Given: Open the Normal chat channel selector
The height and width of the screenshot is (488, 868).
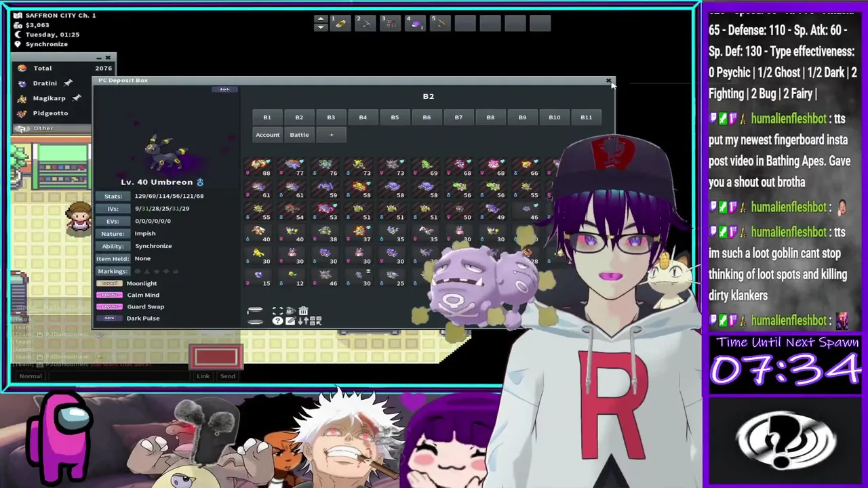Looking at the screenshot, I should tap(31, 376).
